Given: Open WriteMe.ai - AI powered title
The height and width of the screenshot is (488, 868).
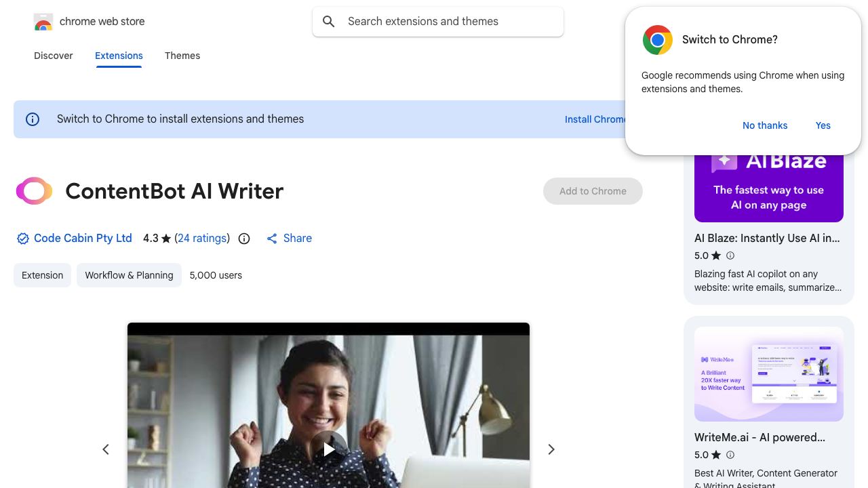Looking at the screenshot, I should pos(759,437).
